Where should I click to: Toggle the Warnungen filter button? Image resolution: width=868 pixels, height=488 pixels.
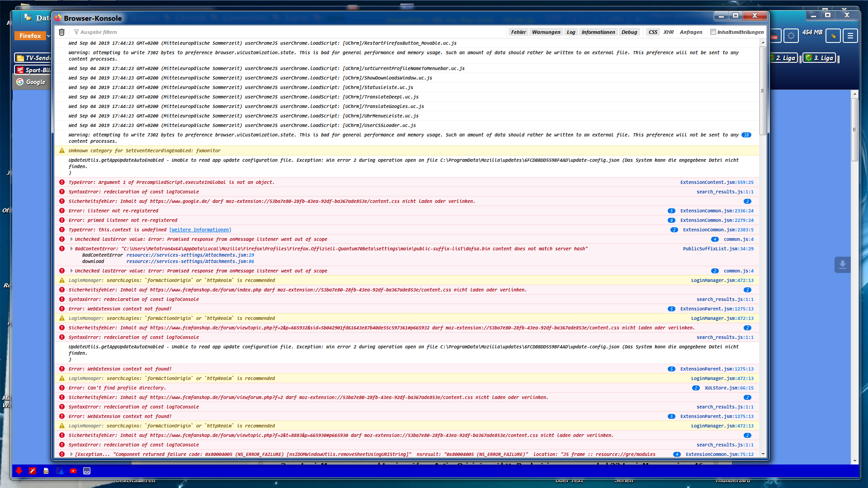(546, 32)
